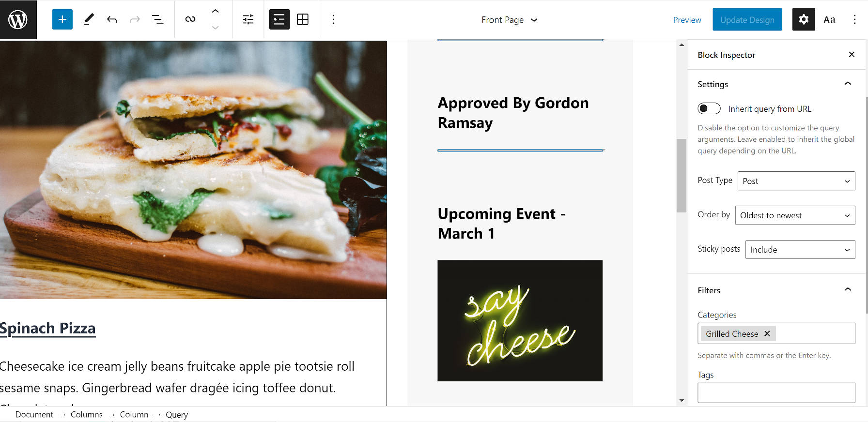Switch the Query block to grid view
Viewport: 868px width, 422px height.
(x=302, y=19)
